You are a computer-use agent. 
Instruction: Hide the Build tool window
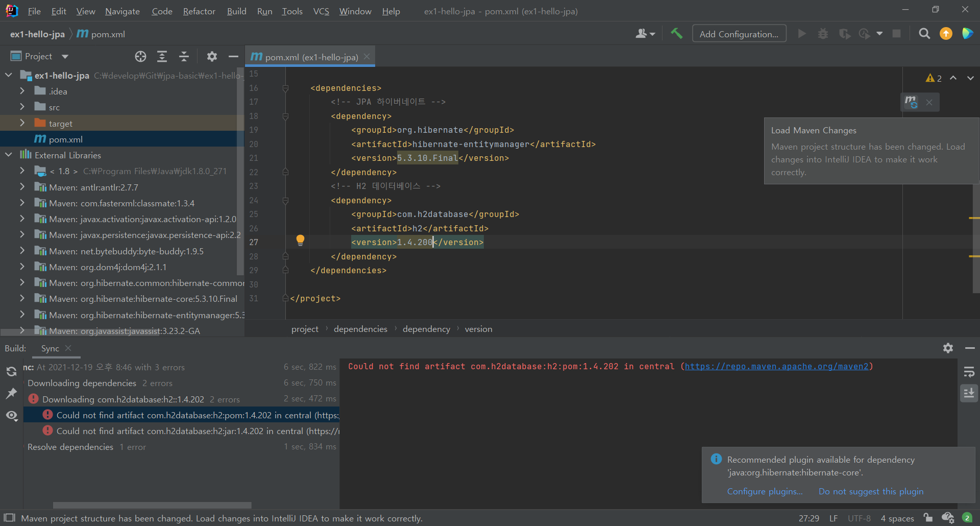[x=970, y=348]
